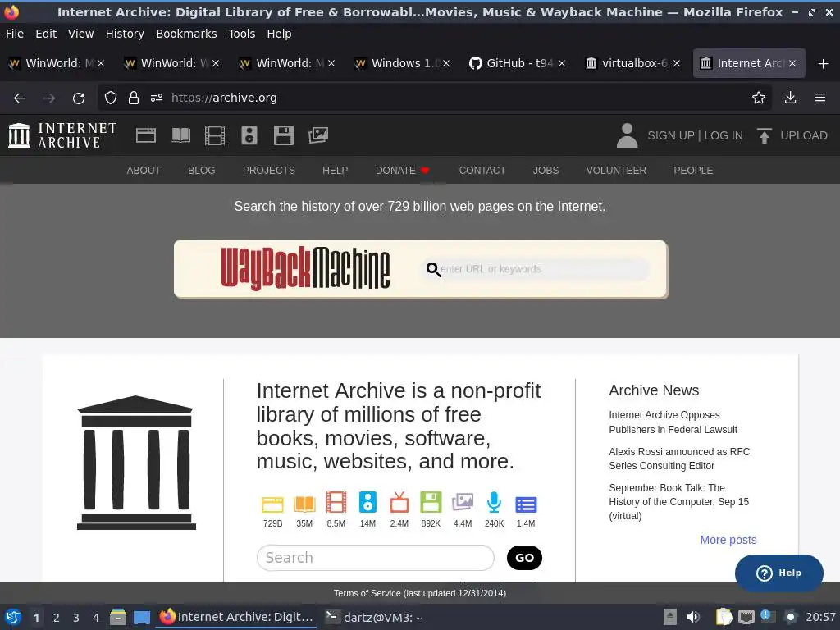Click the user avatar icon
Image resolution: width=840 pixels, height=630 pixels.
coord(627,135)
